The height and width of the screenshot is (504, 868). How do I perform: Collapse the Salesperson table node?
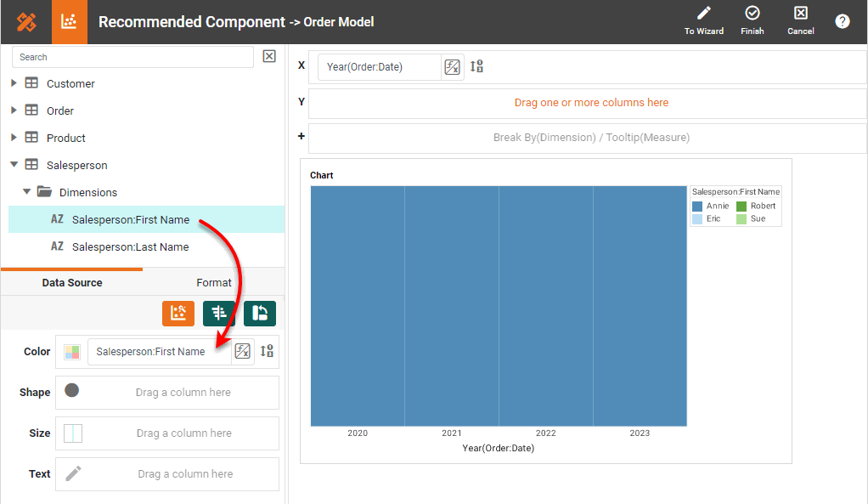[14, 165]
